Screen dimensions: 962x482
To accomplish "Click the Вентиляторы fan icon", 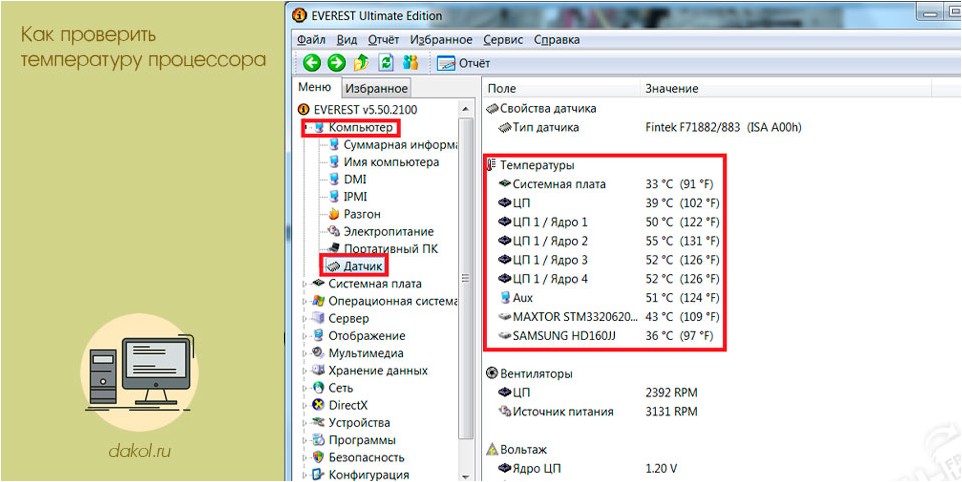I will tap(492, 373).
